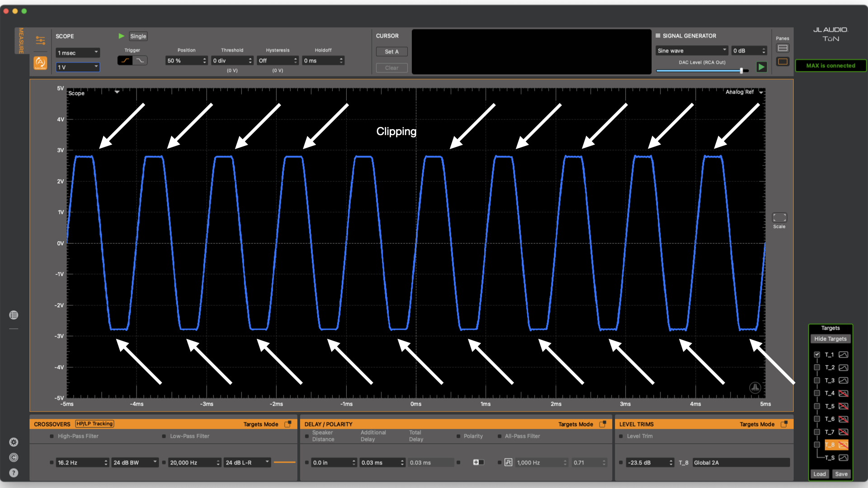Open settings gear in left sidebar
The image size is (868, 488).
click(x=14, y=442)
